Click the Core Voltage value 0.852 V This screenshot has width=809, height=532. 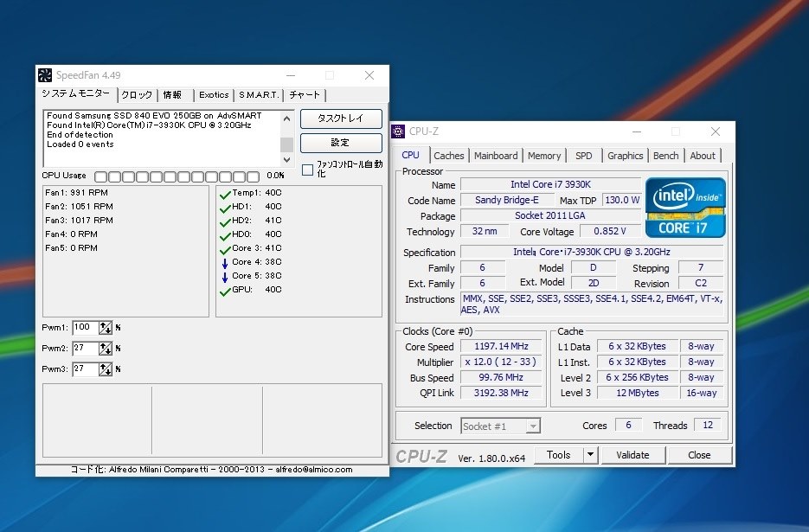tap(610, 231)
